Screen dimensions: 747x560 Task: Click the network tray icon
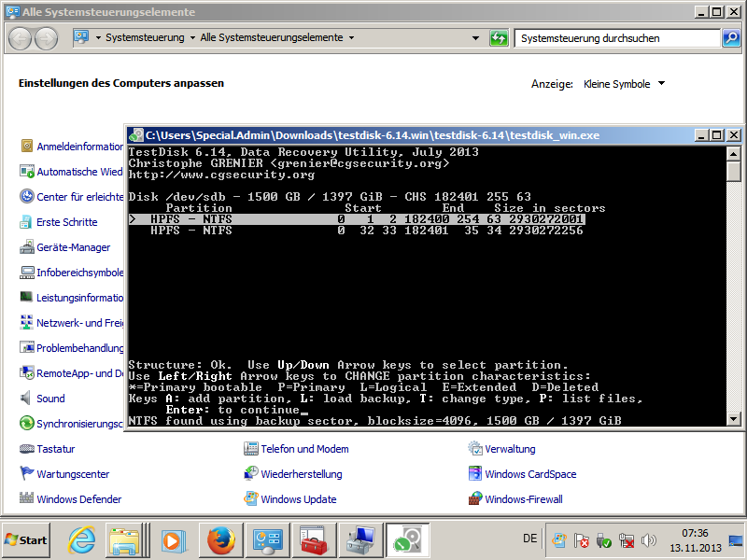coord(626,540)
